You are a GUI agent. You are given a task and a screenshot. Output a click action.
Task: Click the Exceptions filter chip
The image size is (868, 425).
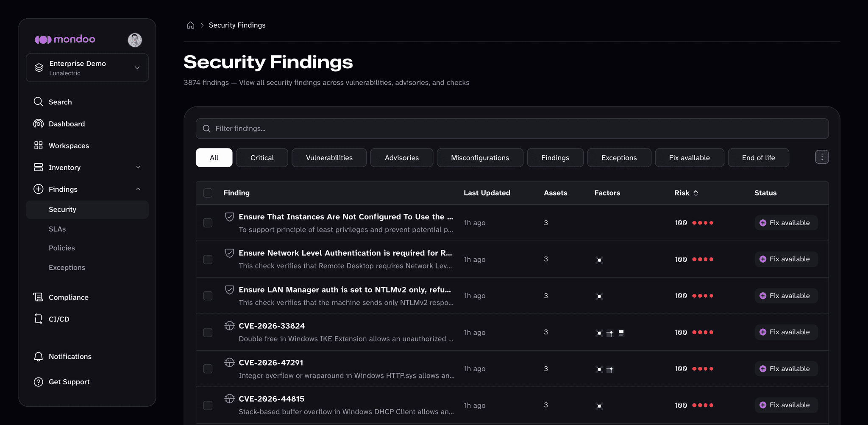pyautogui.click(x=619, y=158)
